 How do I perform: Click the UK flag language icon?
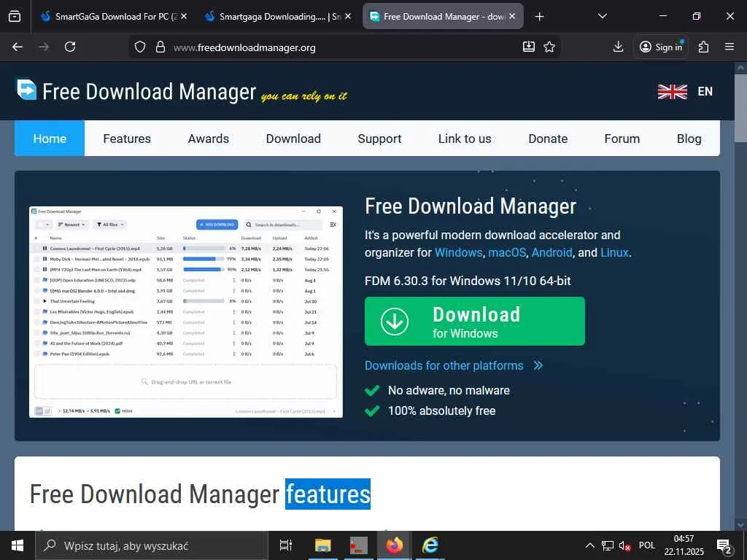(672, 91)
